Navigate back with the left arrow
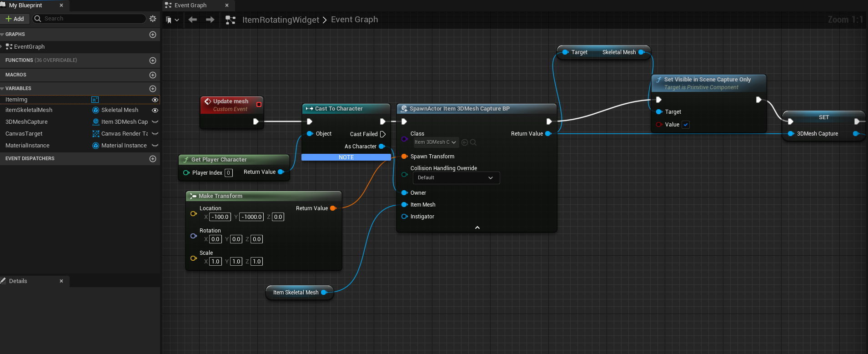868x354 pixels. point(193,20)
